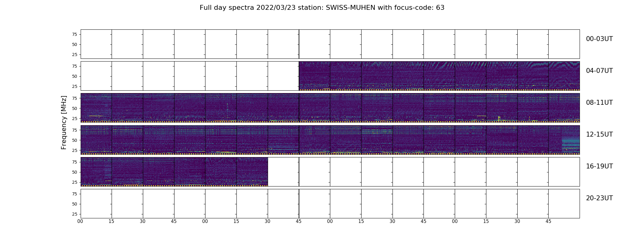Click the yellow vertical spike in 08-11UT row

[499, 118]
